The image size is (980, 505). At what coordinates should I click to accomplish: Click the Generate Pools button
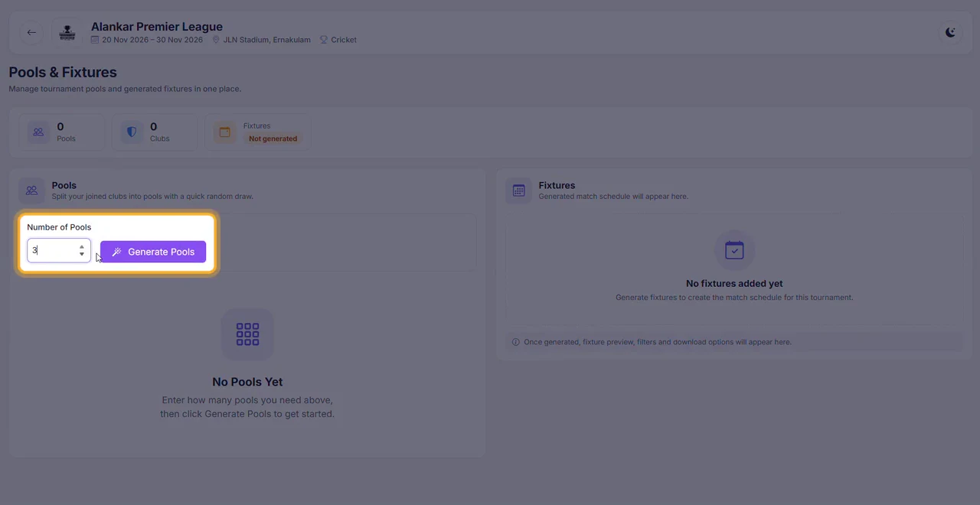coord(153,252)
